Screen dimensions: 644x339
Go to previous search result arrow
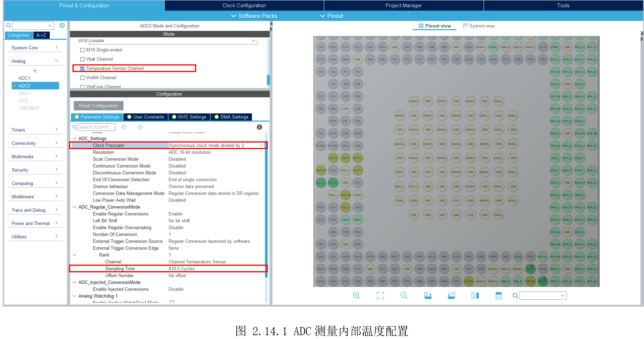[124, 127]
